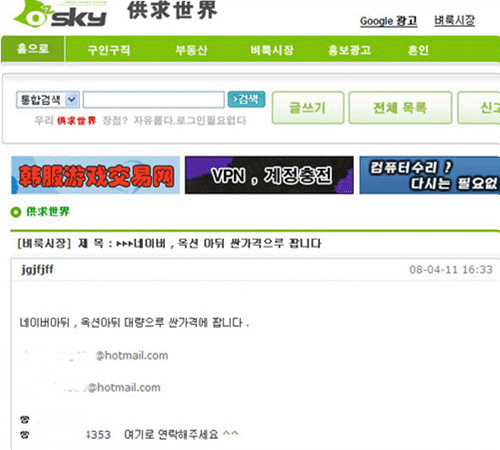Open the 혼인 menu item
This screenshot has width=500, height=450.
(418, 50)
